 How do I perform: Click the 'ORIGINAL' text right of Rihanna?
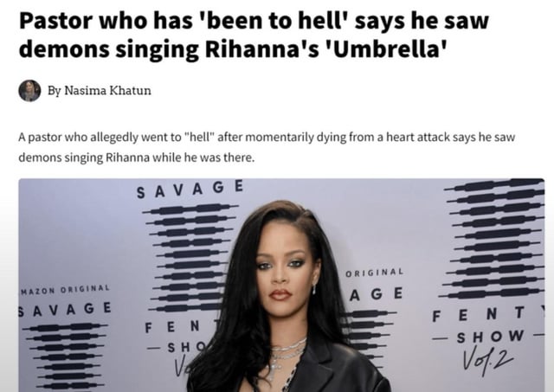point(374,273)
